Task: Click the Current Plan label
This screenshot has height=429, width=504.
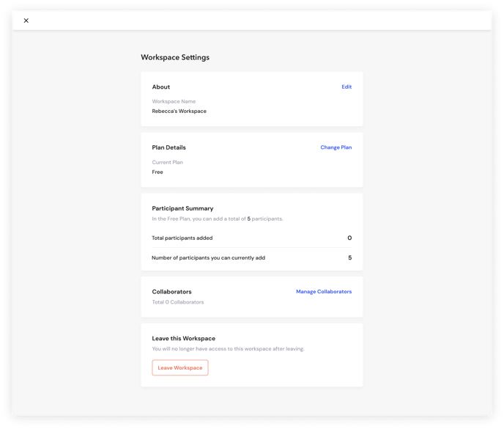Action: click(168, 162)
